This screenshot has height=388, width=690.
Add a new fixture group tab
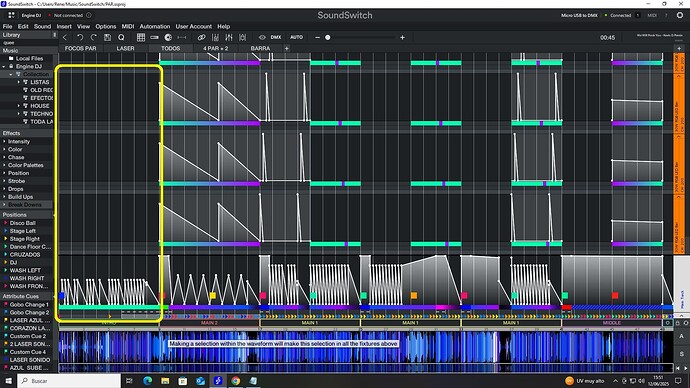pos(286,48)
